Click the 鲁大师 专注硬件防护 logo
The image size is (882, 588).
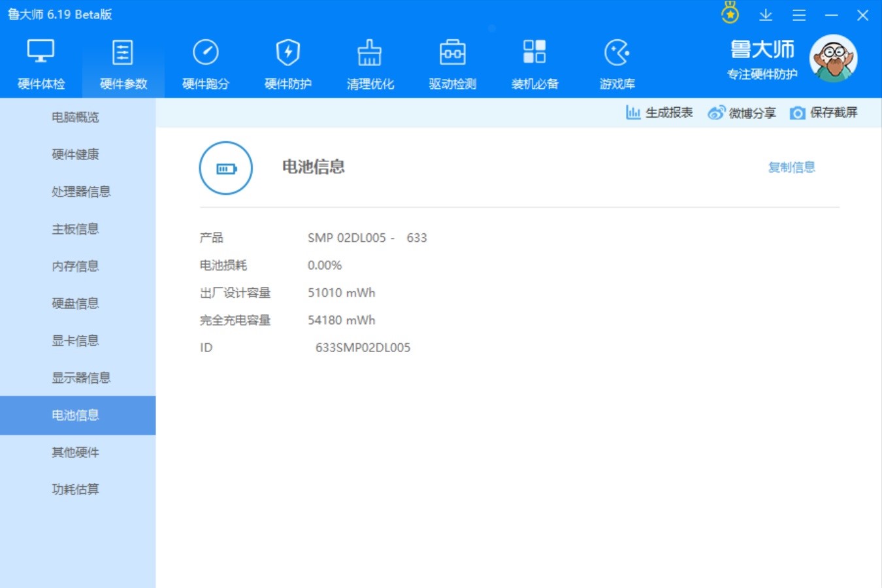pos(762,59)
